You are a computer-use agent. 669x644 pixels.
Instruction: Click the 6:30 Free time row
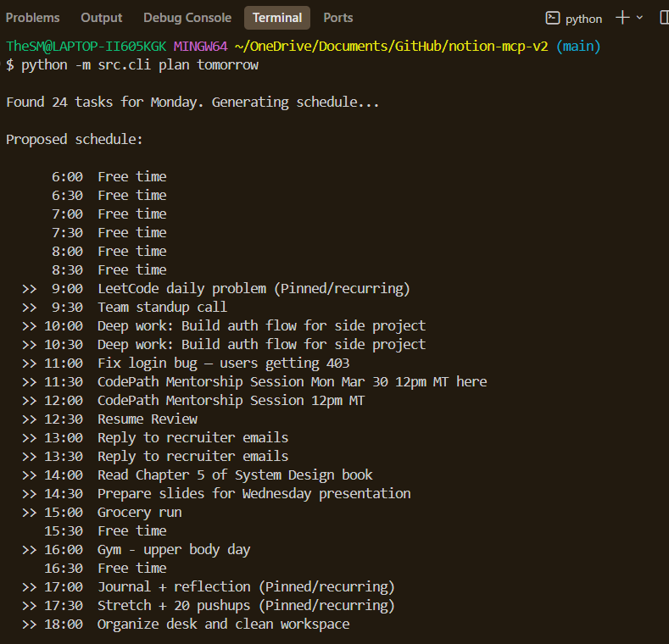pyautogui.click(x=109, y=196)
